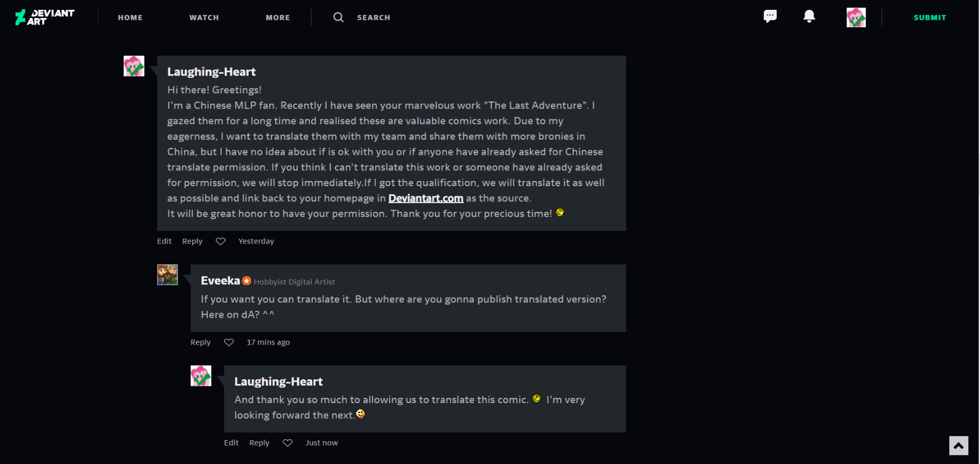Click Eveeka's core member badge icon

[247, 281]
